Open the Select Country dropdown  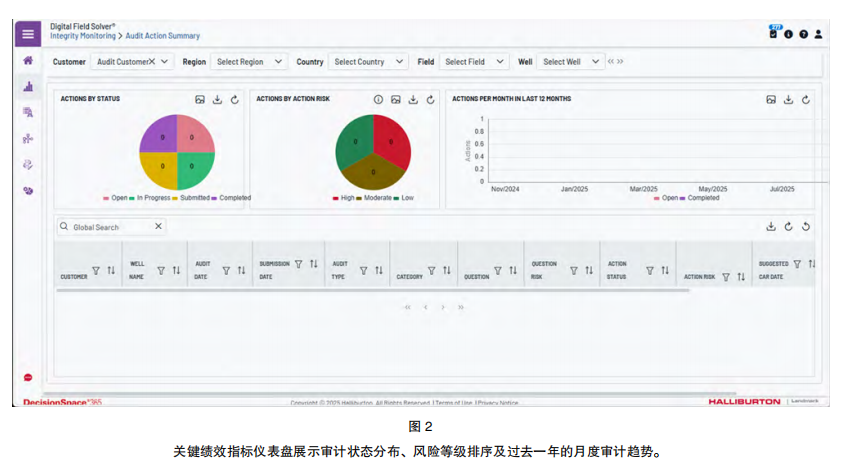click(x=368, y=62)
